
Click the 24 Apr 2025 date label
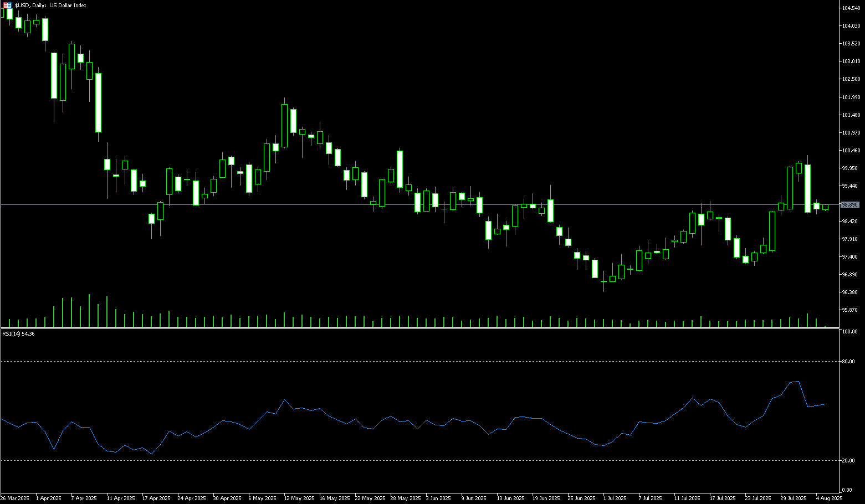(x=192, y=498)
